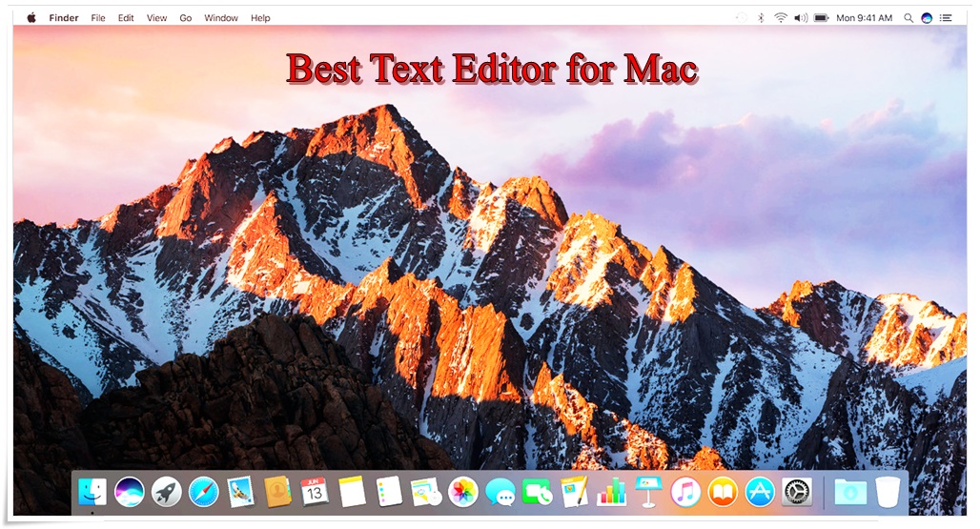Open the View menu
Image resolution: width=980 pixels, height=529 pixels.
tap(157, 18)
